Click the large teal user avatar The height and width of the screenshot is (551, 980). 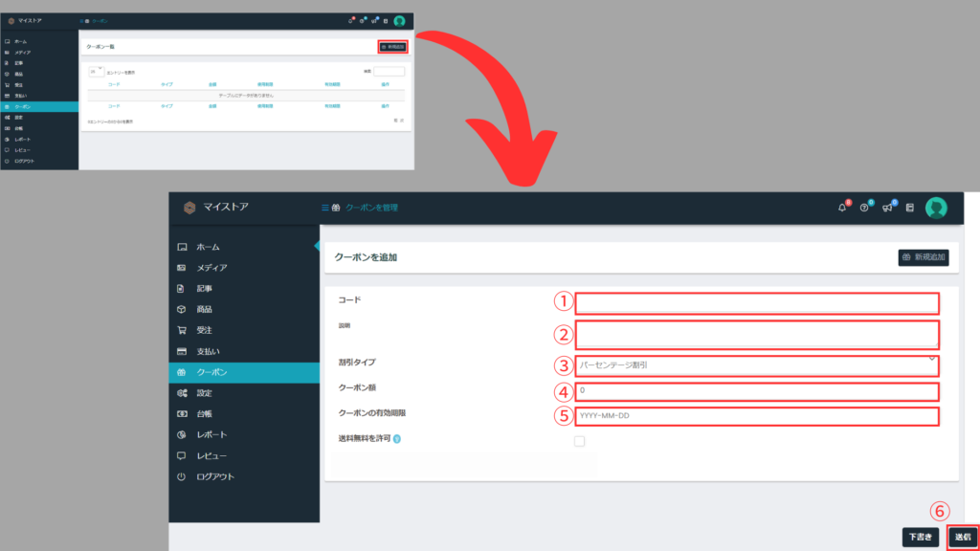click(936, 208)
